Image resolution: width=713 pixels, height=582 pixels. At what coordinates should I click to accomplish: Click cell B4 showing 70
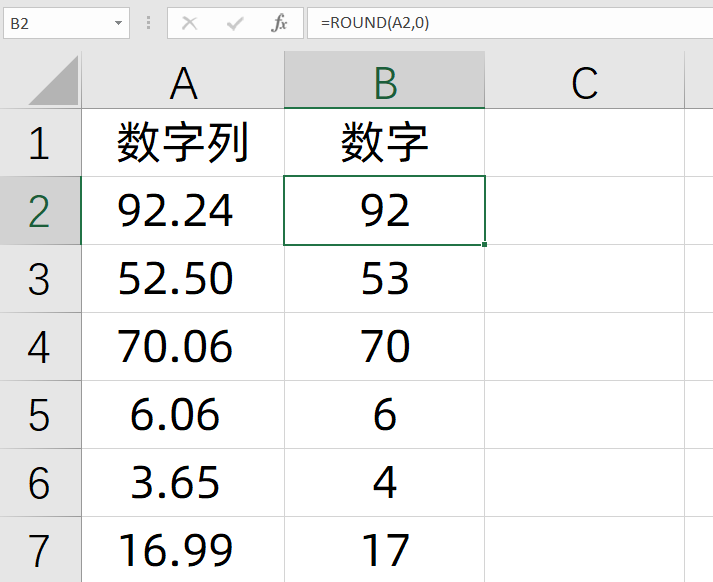[385, 346]
